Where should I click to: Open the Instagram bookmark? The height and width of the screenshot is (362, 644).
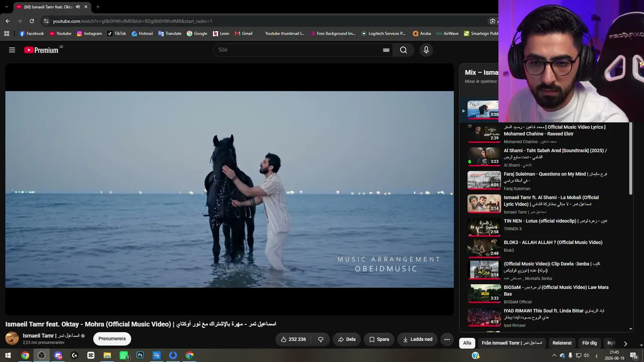[89, 34]
